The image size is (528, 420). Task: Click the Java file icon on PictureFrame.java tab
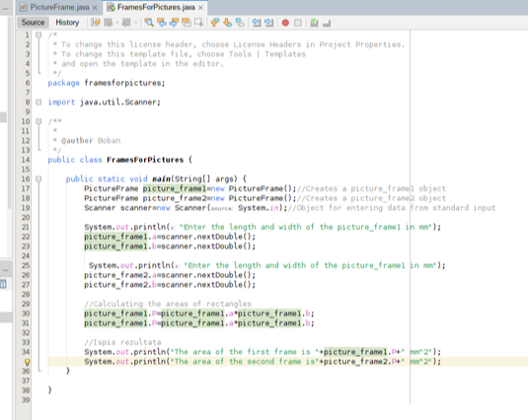pyautogui.click(x=24, y=7)
